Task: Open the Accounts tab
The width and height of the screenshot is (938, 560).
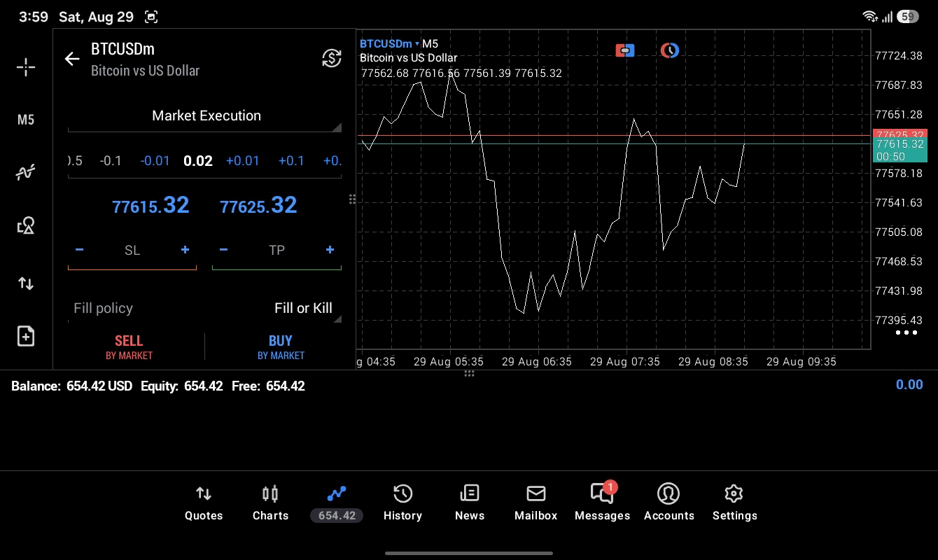Action: point(668,503)
